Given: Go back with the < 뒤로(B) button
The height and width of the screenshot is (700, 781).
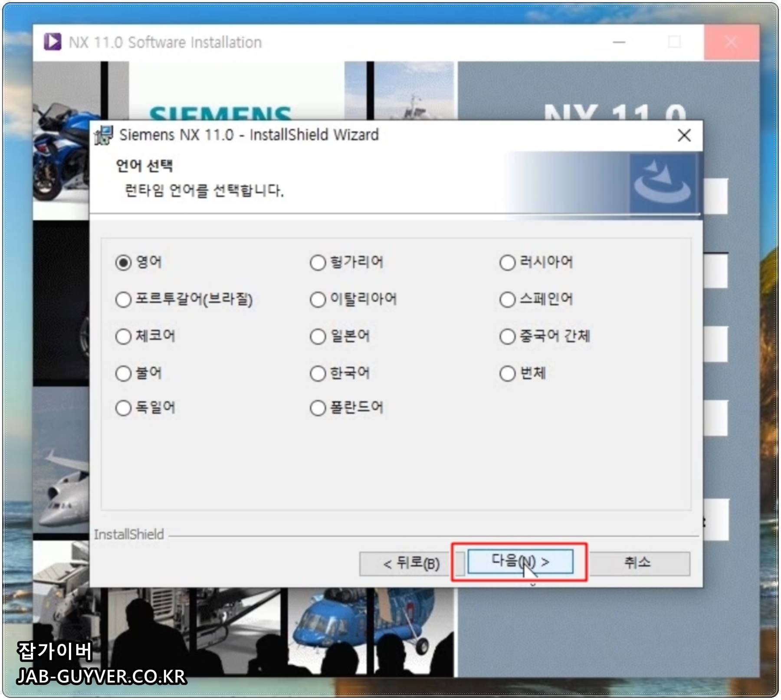Looking at the screenshot, I should point(411,564).
